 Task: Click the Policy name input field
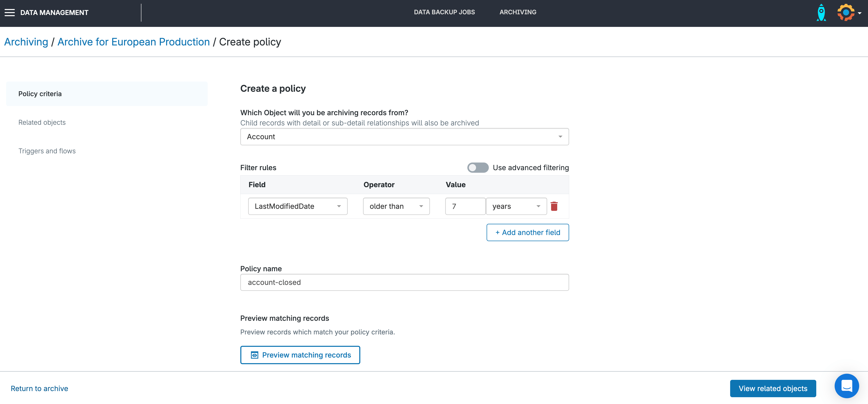click(404, 282)
